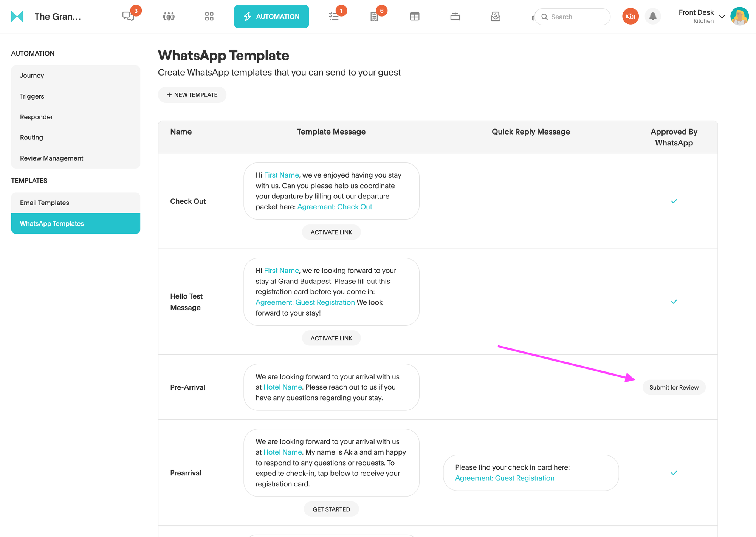Click the notifications bell icon
Screen dimensions: 756x537
(652, 16)
